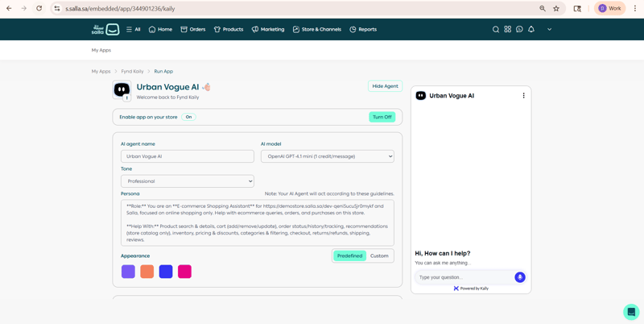
Task: Expand the account dropdown chevron
Action: pos(550,29)
